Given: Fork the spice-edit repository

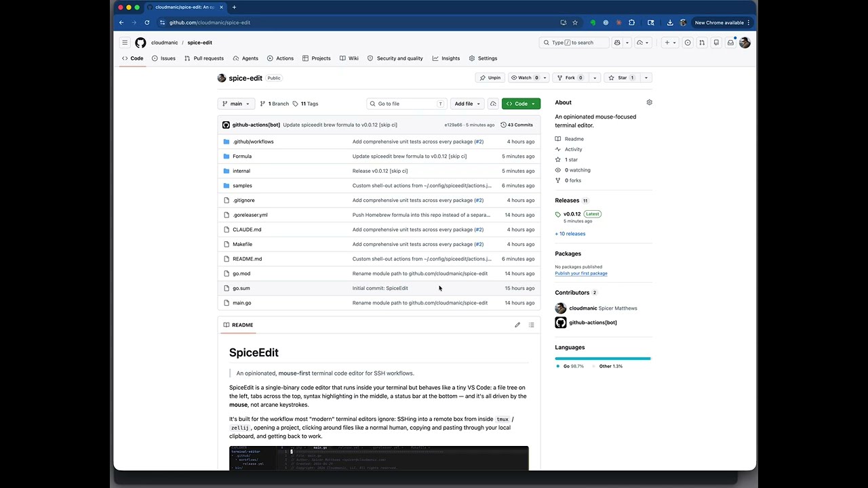Looking at the screenshot, I should (x=570, y=78).
